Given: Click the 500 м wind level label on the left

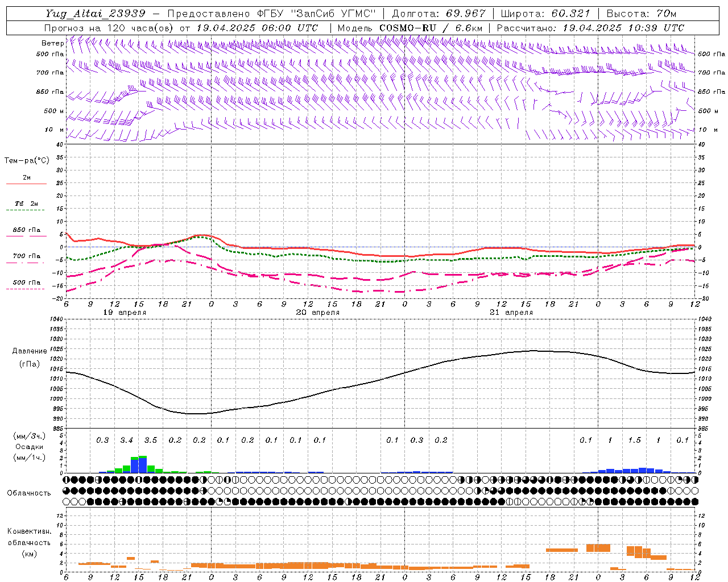Looking at the screenshot, I should [54, 111].
